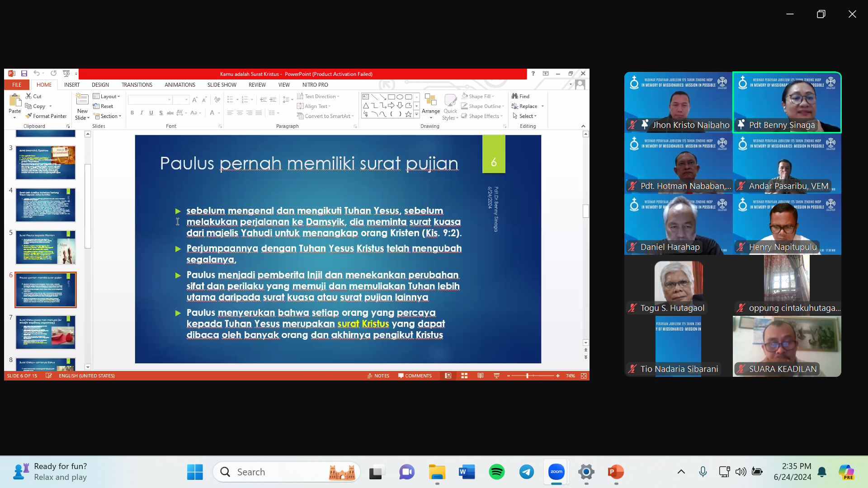868x488 pixels.
Task: Click the spell check icon in status bar
Action: coord(48,375)
